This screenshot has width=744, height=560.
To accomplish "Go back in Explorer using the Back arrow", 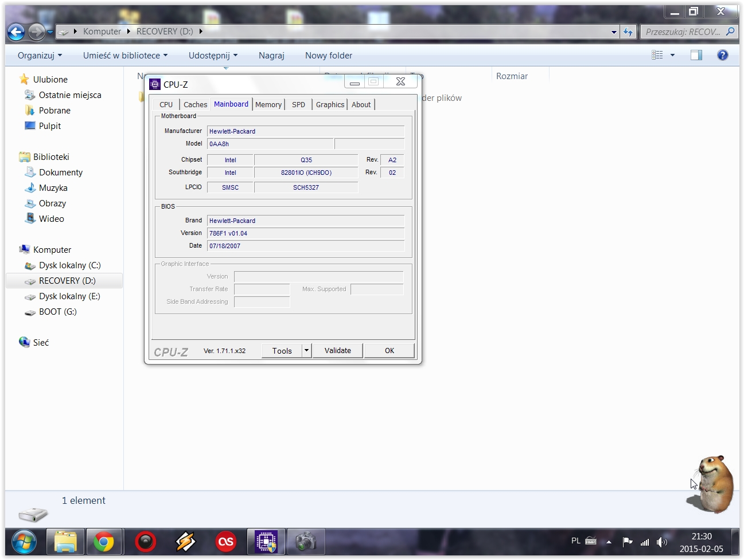I will (16, 32).
